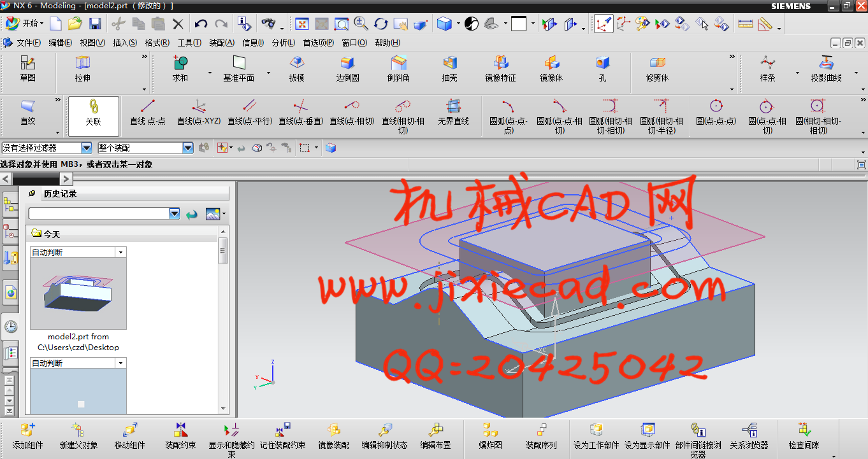This screenshot has height=459, width=868.
Task: Expand the 整个装配 scope dropdown
Action: (188, 148)
